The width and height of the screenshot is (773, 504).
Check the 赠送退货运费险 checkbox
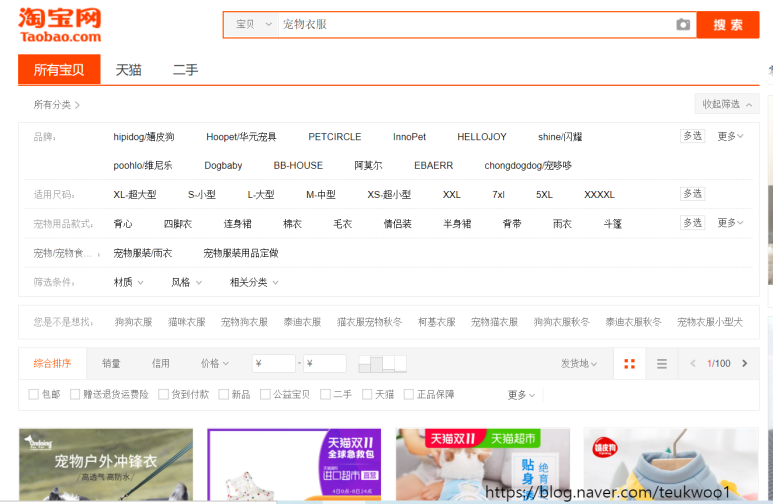75,395
